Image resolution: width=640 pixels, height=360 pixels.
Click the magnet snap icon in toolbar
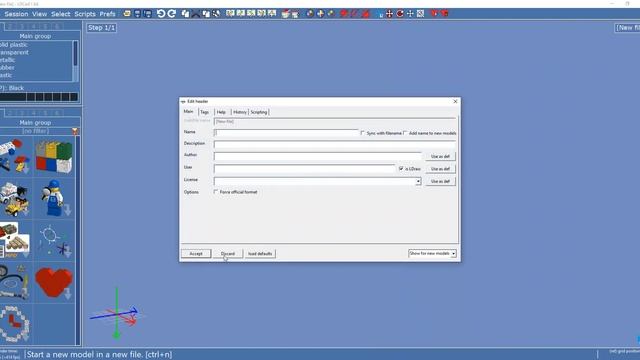click(x=380, y=14)
